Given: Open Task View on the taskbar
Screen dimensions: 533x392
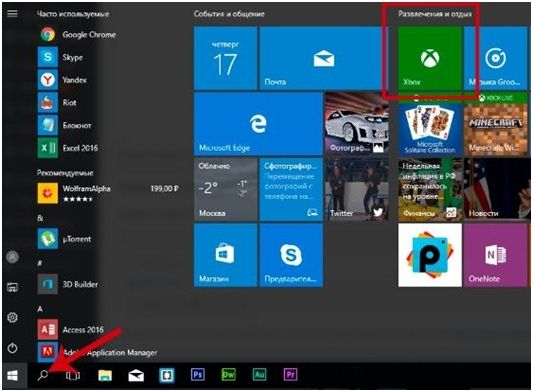Looking at the screenshot, I should pos(73,375).
